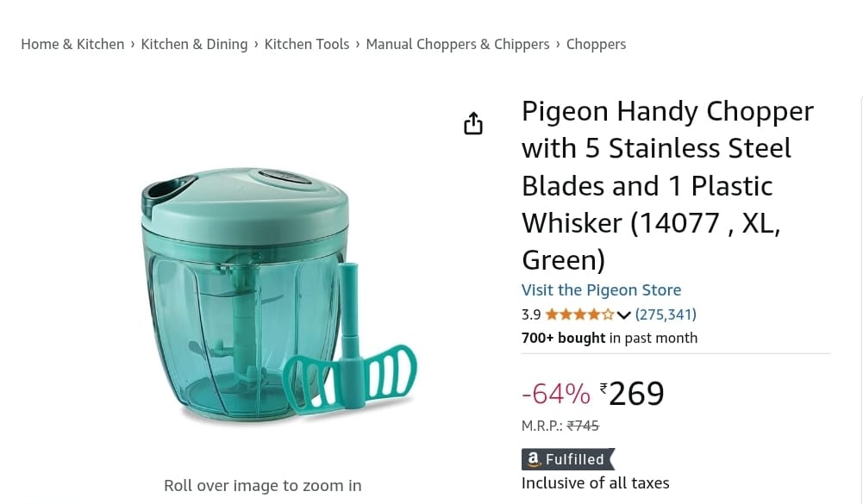Visit the Pigeon Store link

601,289
